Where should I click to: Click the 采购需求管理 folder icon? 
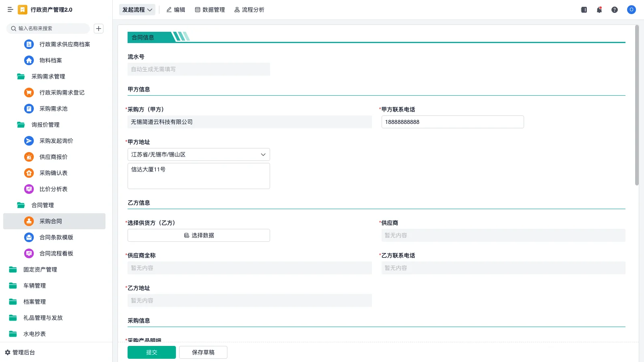(x=21, y=76)
